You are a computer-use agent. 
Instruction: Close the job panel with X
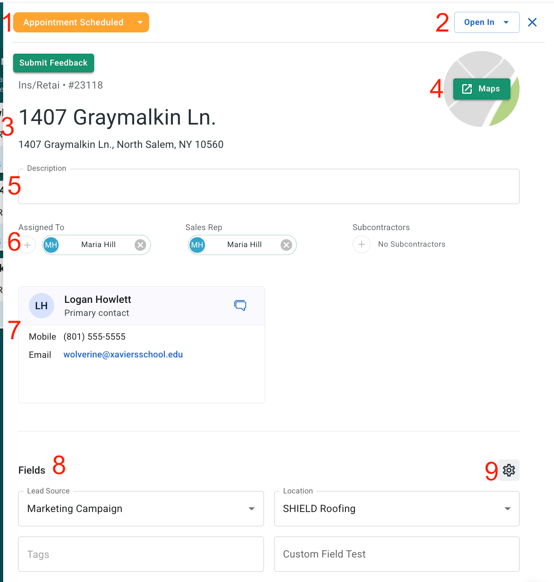pos(532,22)
